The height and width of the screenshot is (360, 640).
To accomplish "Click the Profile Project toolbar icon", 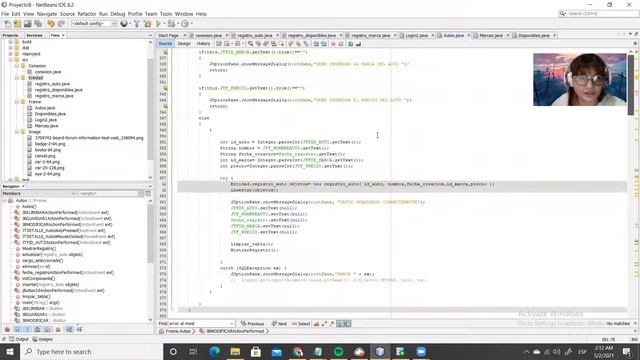I will [x=185, y=24].
